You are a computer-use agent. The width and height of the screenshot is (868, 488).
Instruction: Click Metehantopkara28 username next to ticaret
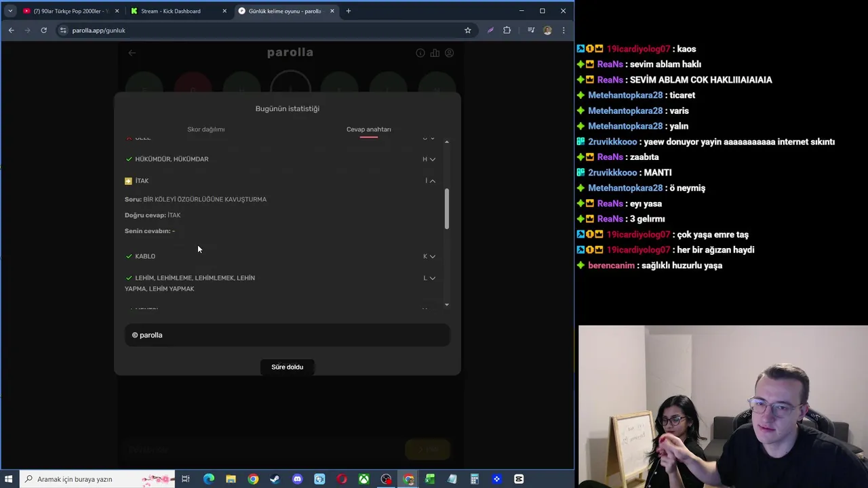point(625,96)
